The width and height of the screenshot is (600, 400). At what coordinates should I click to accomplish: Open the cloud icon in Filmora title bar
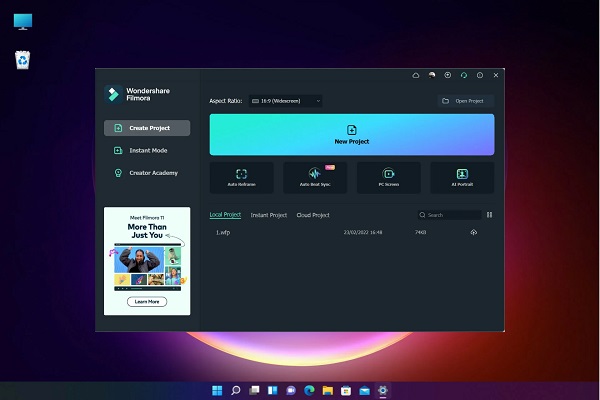[x=416, y=75]
